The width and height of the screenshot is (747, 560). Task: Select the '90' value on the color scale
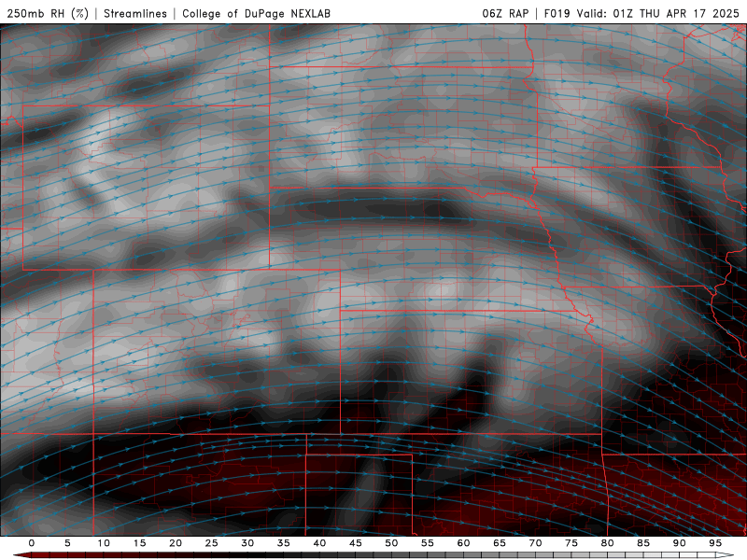pos(679,543)
